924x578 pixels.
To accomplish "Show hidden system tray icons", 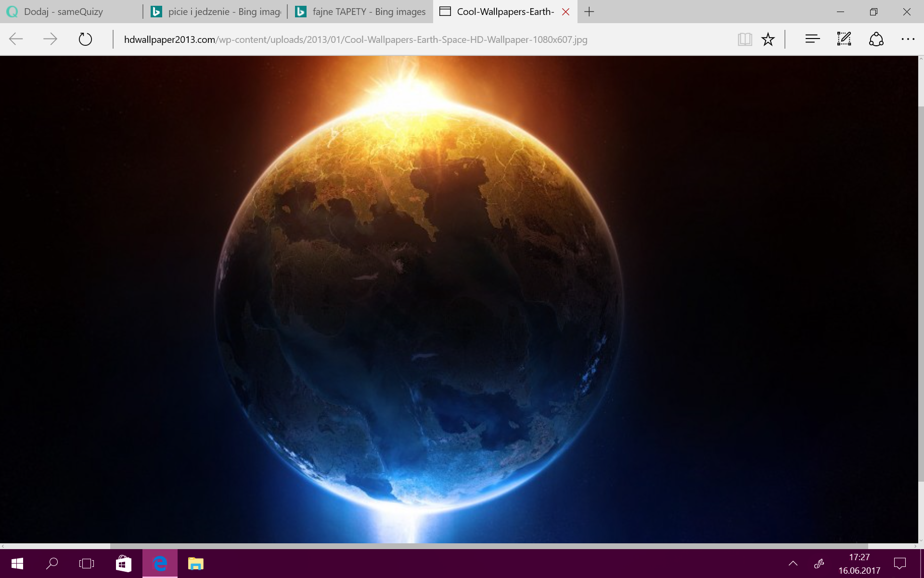I will click(793, 564).
